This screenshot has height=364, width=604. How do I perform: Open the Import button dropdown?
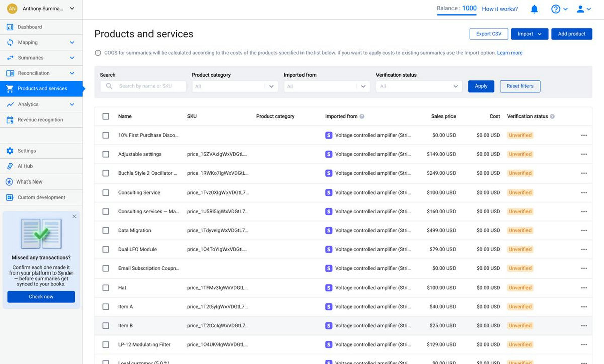point(530,34)
